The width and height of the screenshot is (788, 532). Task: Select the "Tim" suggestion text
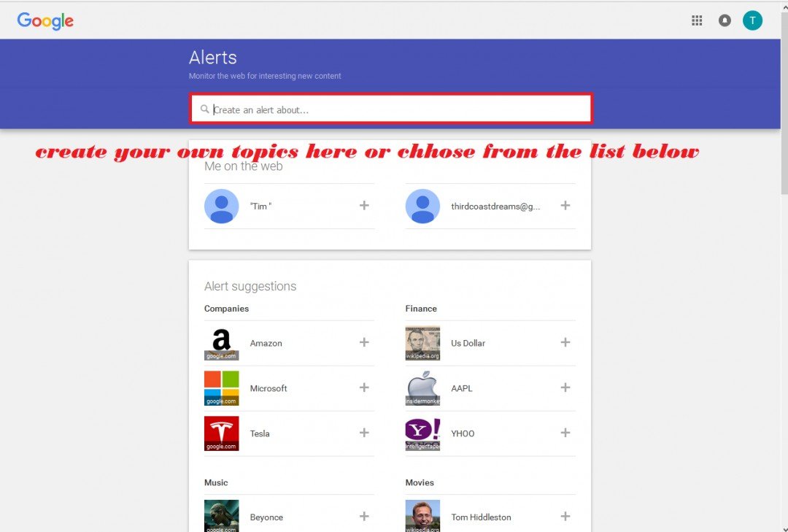[260, 207]
